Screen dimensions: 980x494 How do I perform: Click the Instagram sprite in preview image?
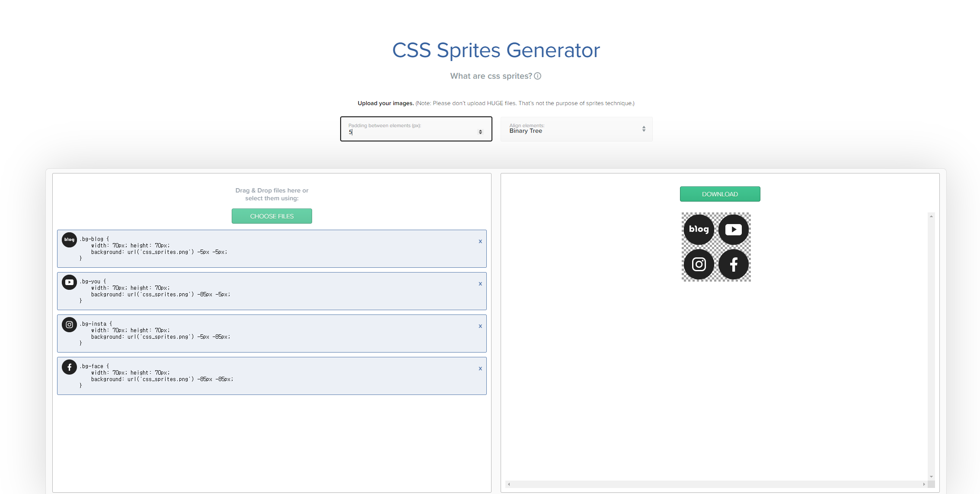(x=699, y=264)
